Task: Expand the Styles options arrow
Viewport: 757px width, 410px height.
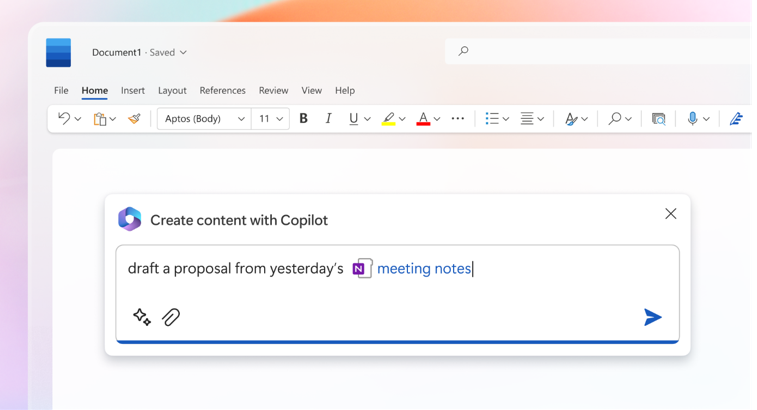Action: tap(585, 119)
